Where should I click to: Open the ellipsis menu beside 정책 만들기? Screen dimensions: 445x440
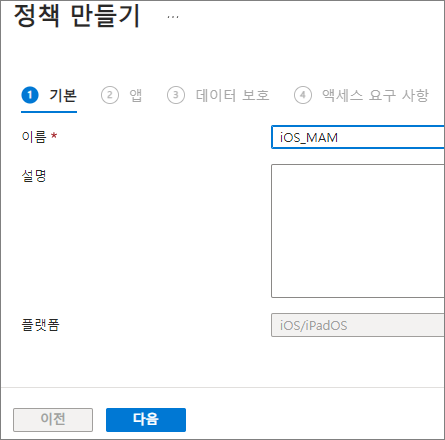[173, 16]
